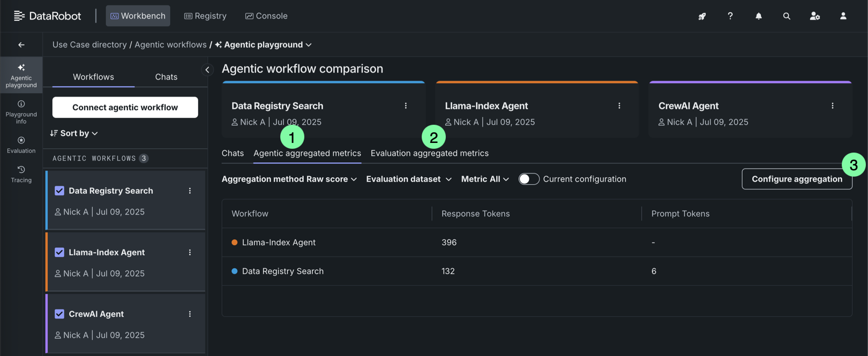Open the Evaluation sidebar panel

click(21, 145)
